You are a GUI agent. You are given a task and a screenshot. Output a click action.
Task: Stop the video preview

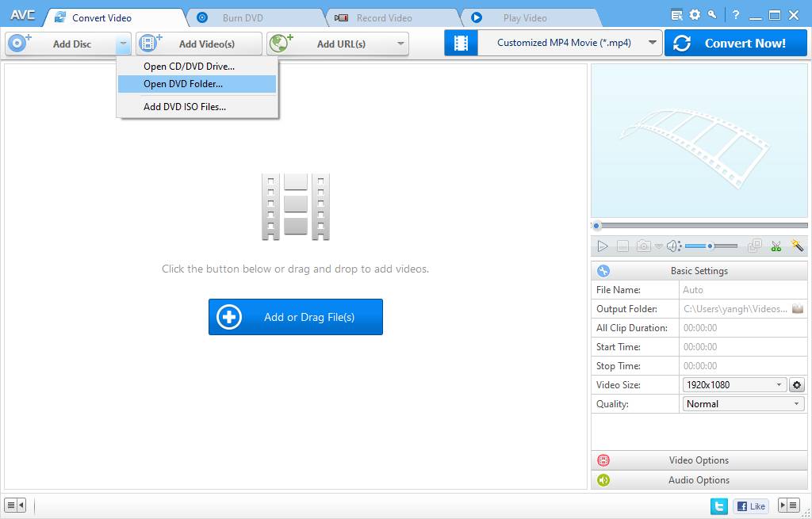tap(623, 246)
